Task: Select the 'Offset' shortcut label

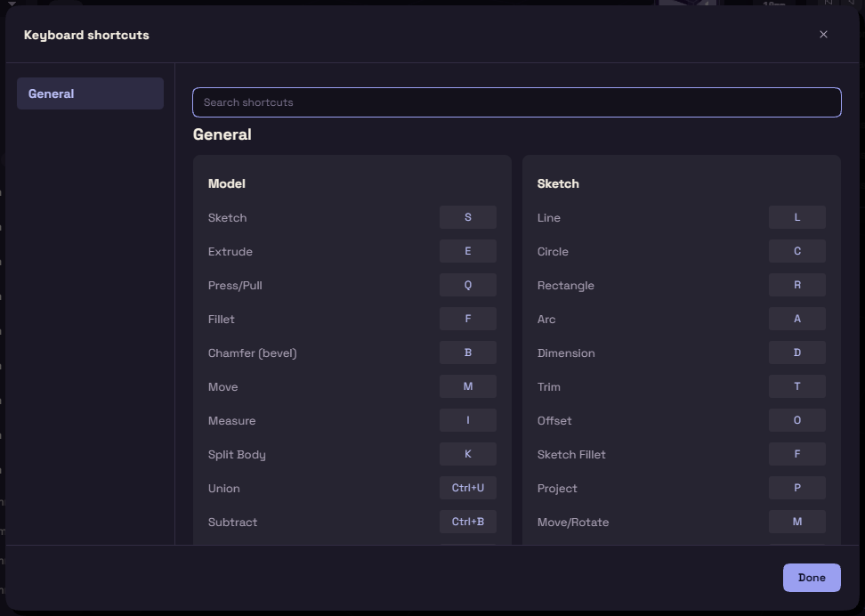Action: click(554, 420)
